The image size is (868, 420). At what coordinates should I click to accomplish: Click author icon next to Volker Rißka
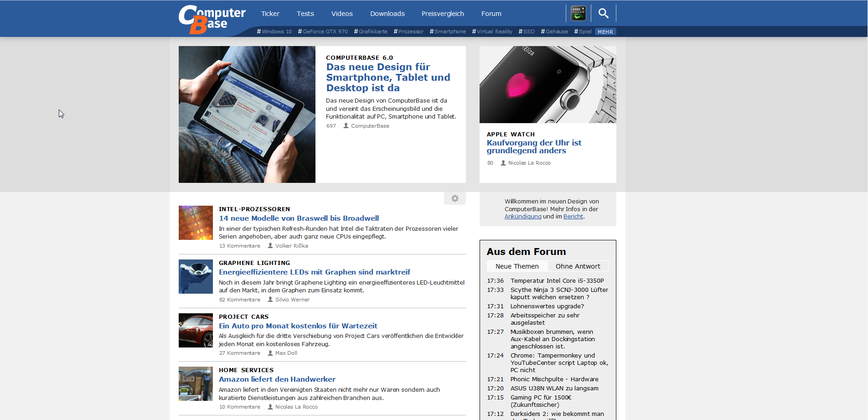click(270, 245)
